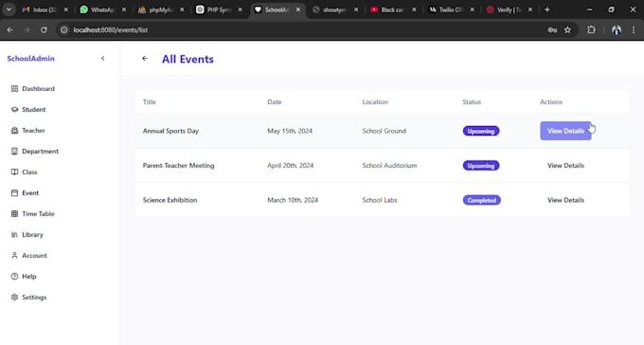Open the tab search dropdown arrow
Image resolution: width=644 pixels, height=345 pixels.
[x=9, y=9]
